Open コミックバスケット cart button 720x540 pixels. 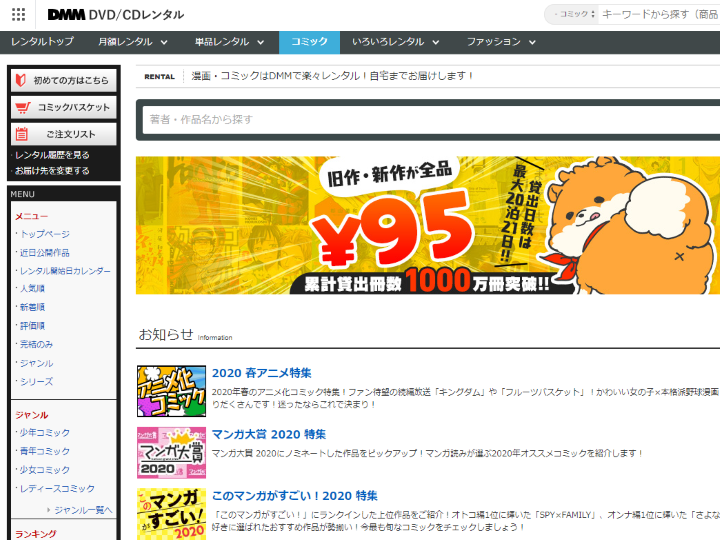(64, 107)
